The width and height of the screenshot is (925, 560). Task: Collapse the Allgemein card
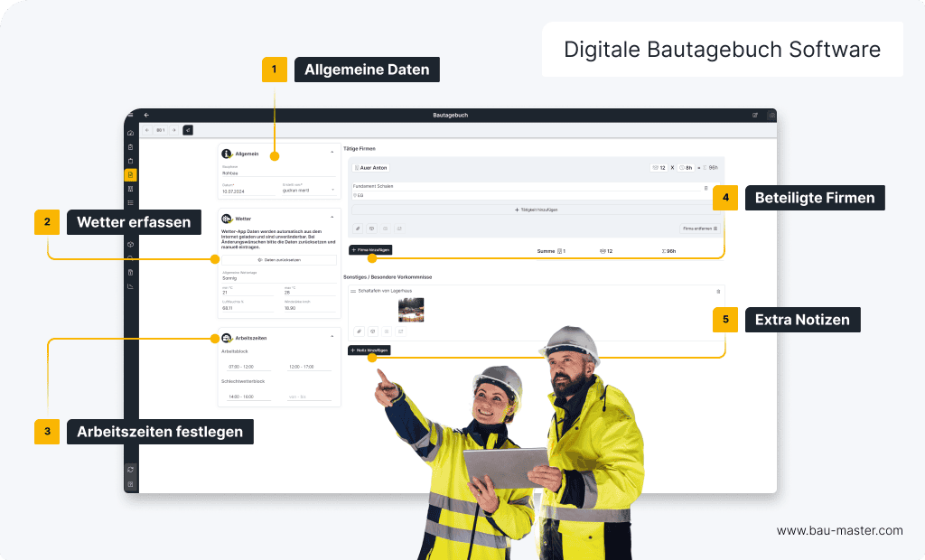pos(331,152)
